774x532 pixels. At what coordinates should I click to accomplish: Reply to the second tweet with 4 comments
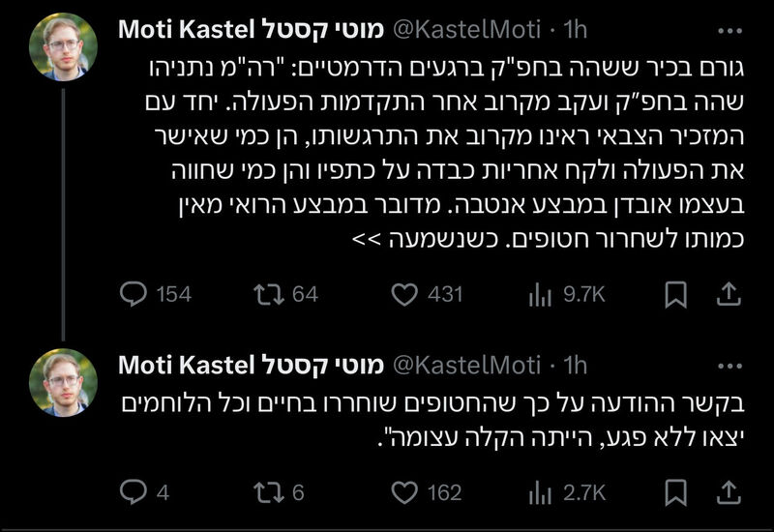(x=134, y=492)
